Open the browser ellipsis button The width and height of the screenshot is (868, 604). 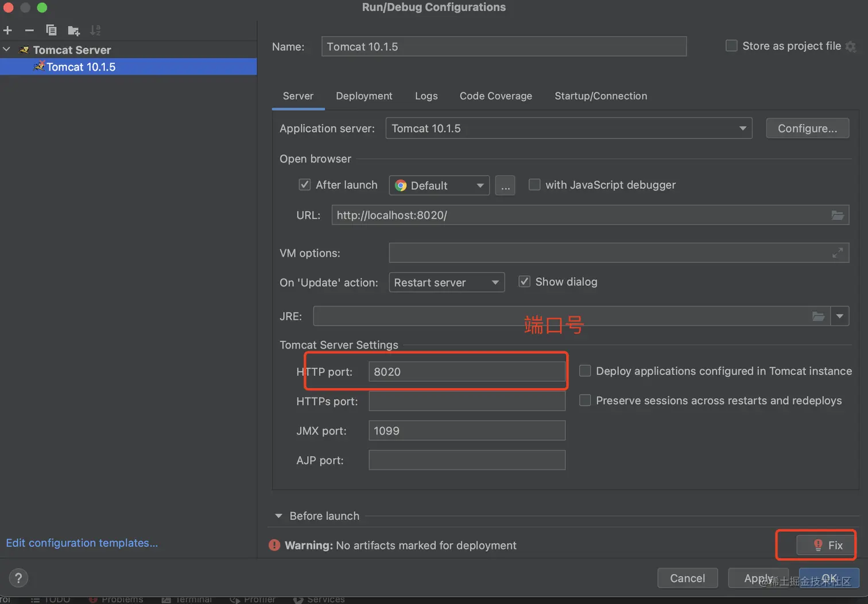point(505,185)
